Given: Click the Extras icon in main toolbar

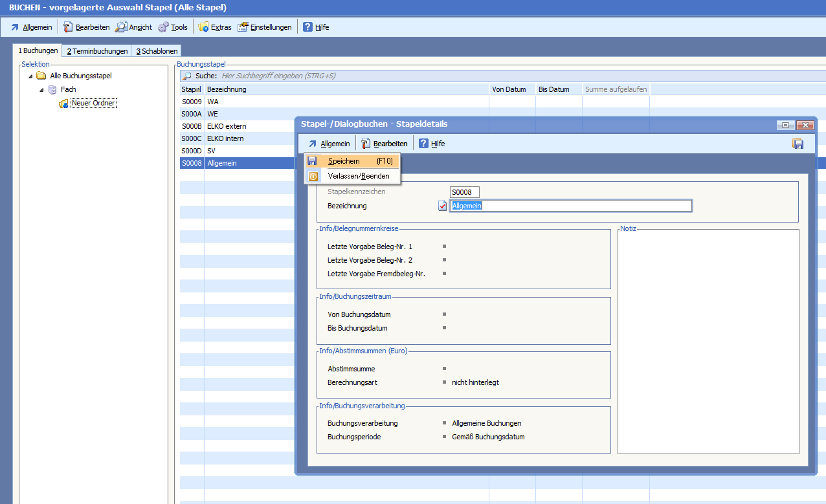Looking at the screenshot, I should click(x=203, y=27).
